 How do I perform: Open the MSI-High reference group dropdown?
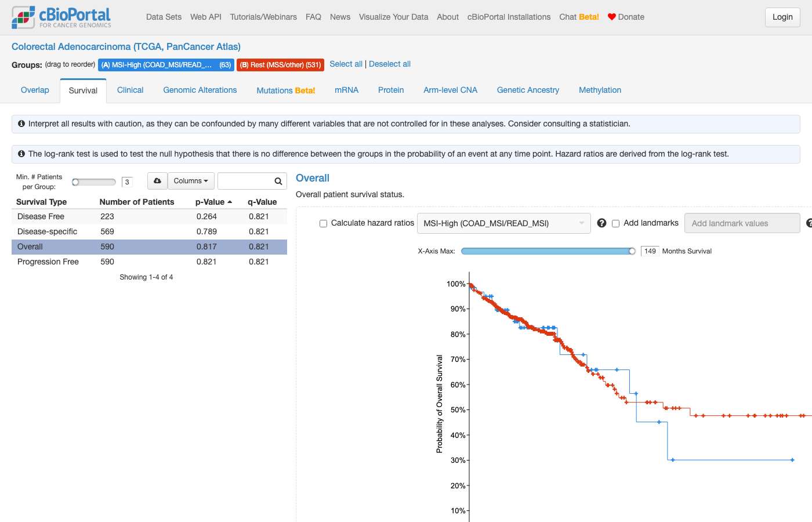pos(503,223)
